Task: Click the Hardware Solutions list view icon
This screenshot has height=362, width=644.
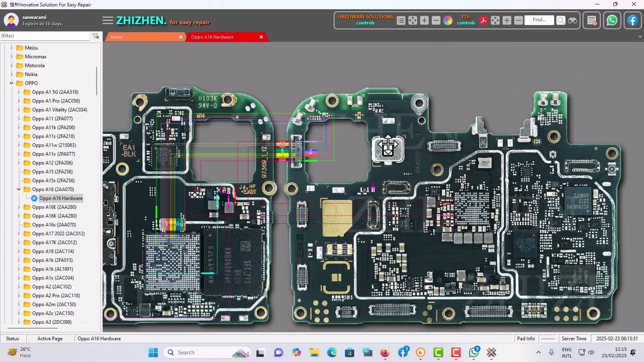Action: [x=401, y=21]
